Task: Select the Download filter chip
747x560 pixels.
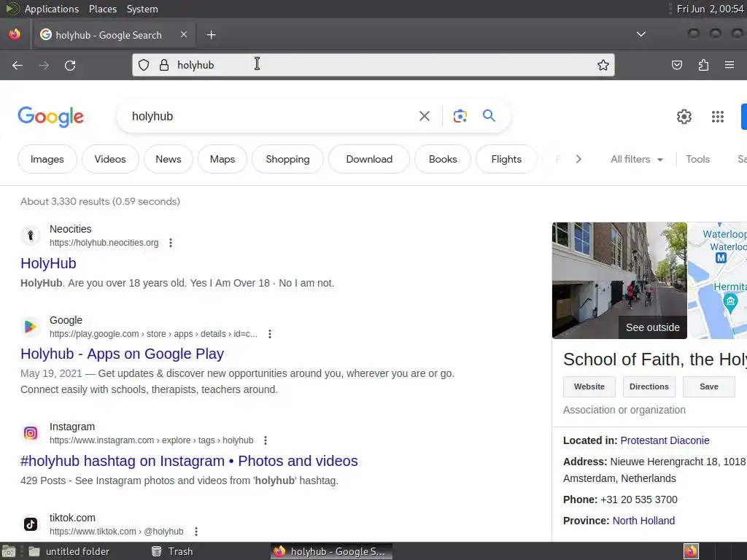Action: (x=369, y=159)
